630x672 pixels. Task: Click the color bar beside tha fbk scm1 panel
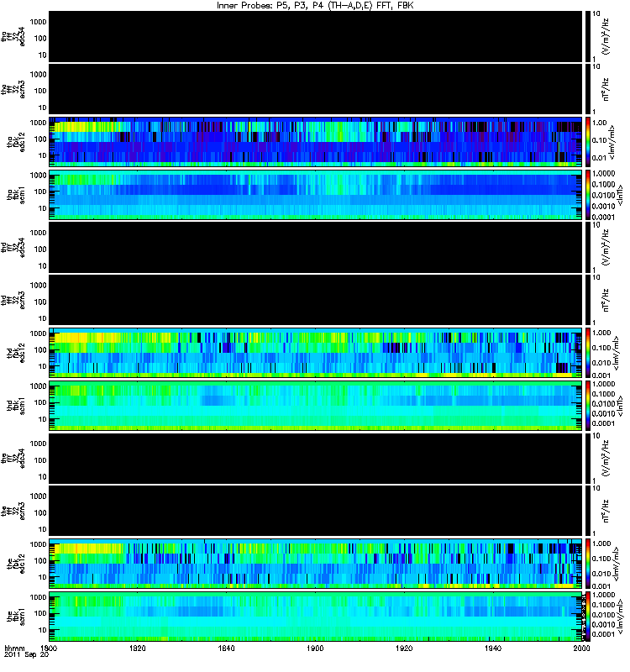click(x=587, y=195)
